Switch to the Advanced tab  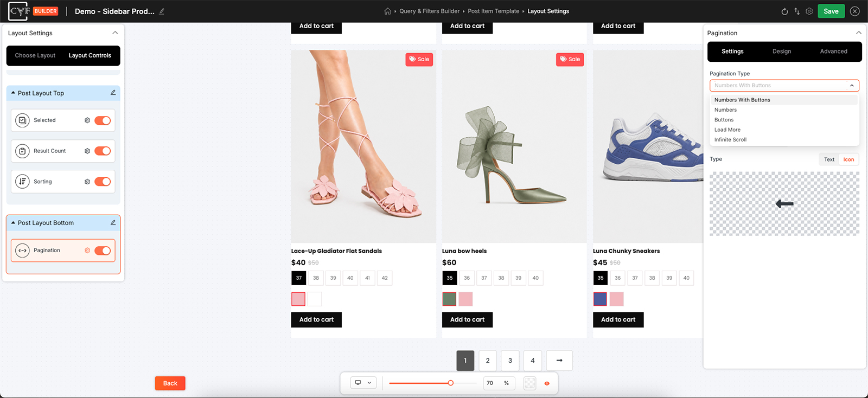coord(833,52)
